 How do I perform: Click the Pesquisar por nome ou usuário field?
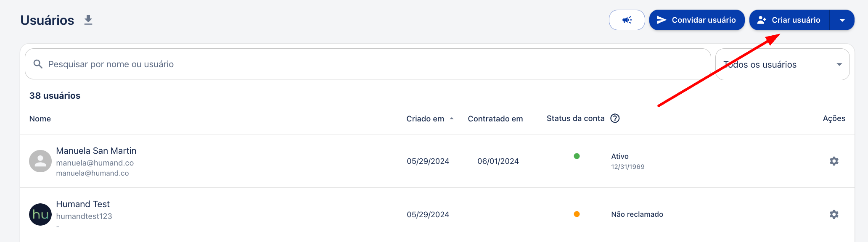(368, 64)
